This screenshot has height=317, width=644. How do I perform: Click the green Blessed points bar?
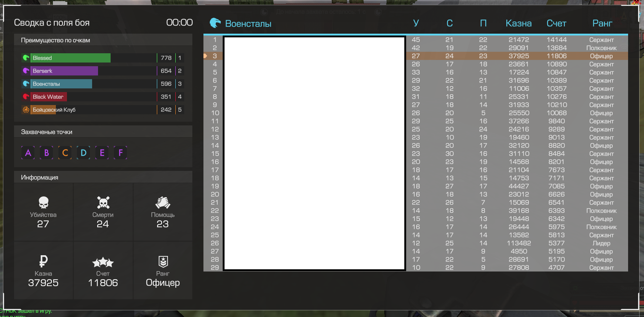pos(71,58)
